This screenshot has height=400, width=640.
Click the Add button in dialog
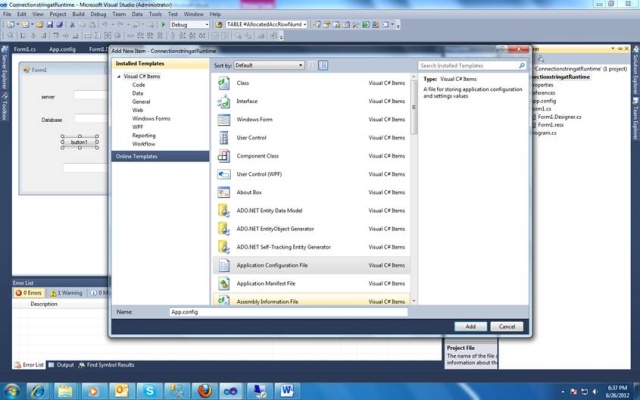(x=471, y=327)
